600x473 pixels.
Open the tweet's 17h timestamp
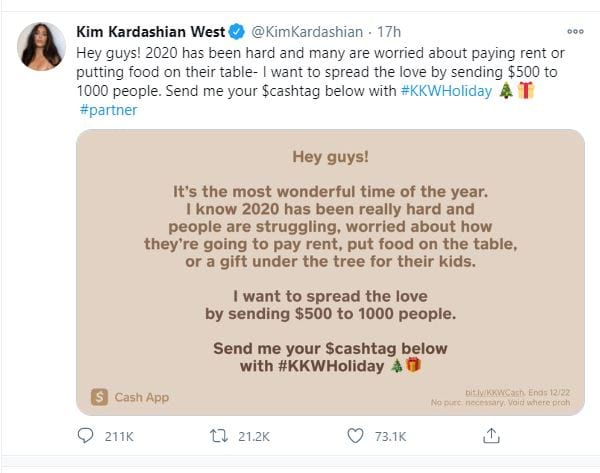coord(391,33)
